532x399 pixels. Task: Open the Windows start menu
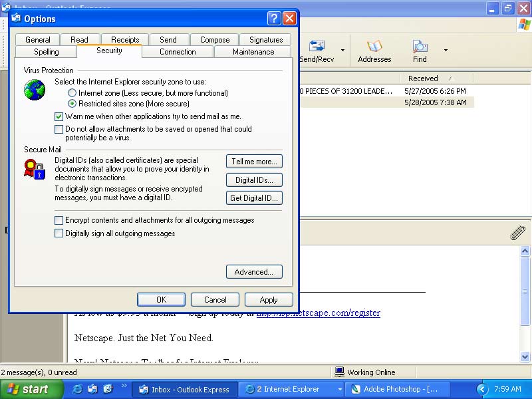[31, 389]
